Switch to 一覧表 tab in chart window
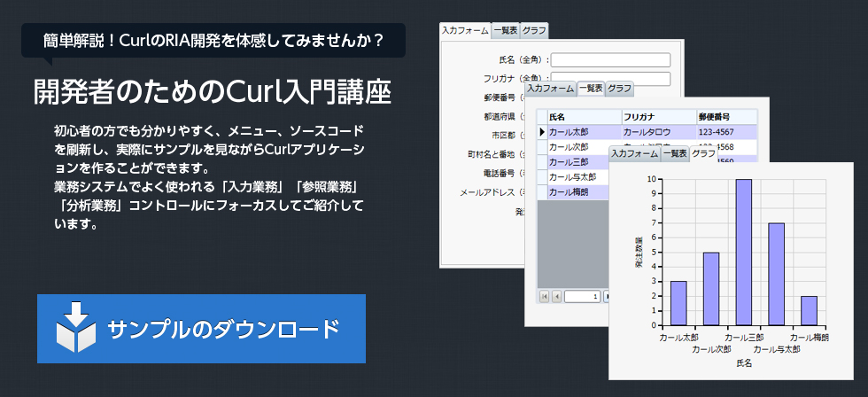 (675, 153)
